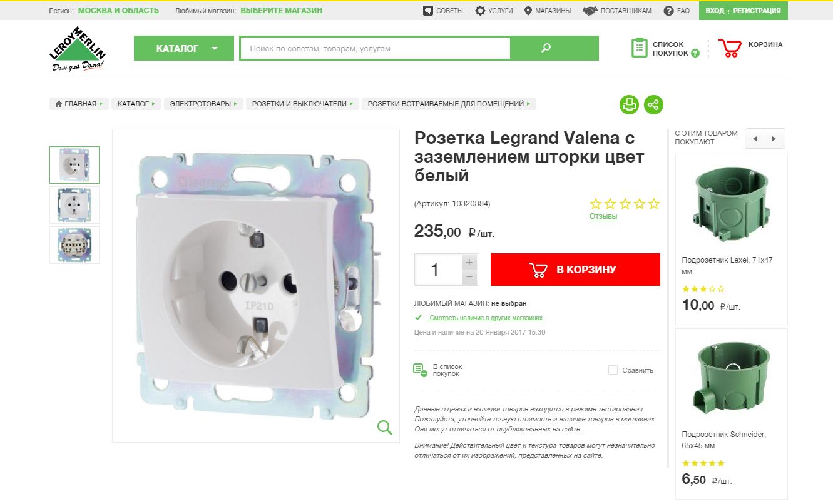The image size is (833, 504).
Task: Open 'Советы' in the top menu
Action: coord(443,11)
